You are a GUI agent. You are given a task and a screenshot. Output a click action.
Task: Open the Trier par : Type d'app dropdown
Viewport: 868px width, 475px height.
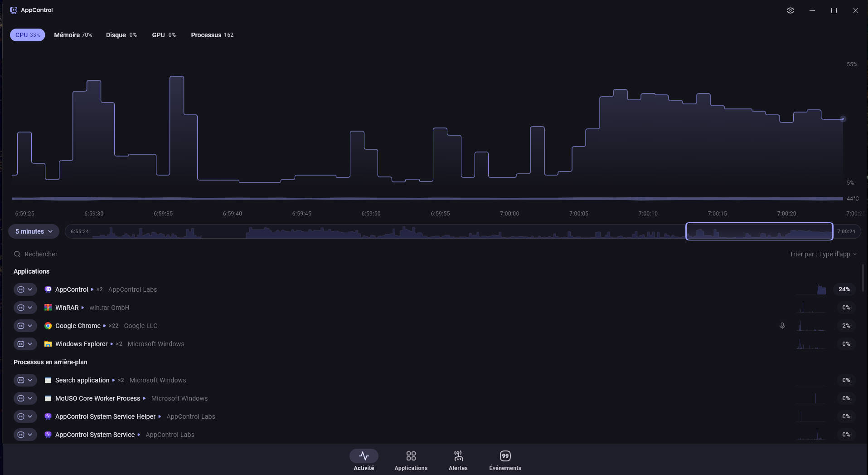[823, 254]
